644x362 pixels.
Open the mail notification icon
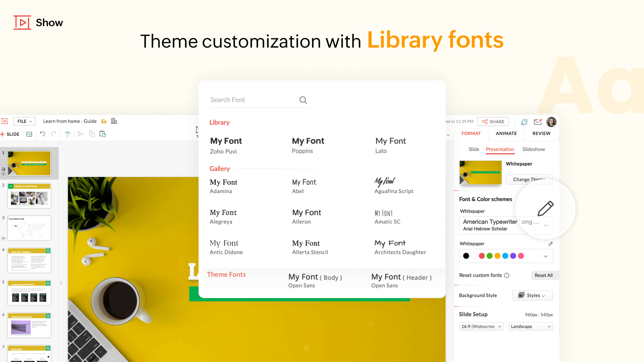pos(538,122)
